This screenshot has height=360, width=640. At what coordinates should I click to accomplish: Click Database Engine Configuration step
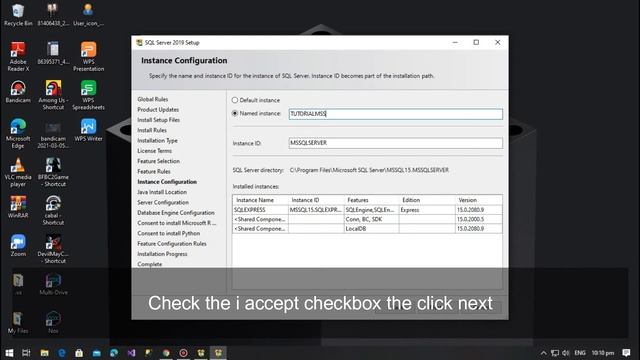(x=176, y=213)
